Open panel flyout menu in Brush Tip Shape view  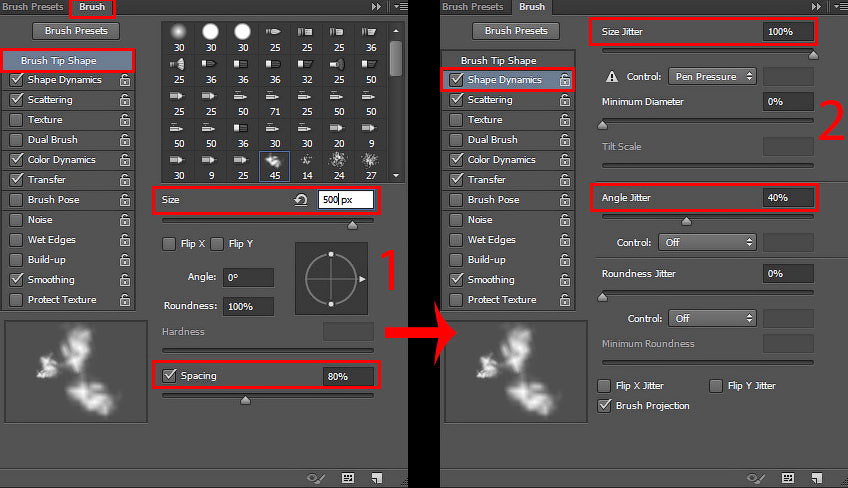pyautogui.click(x=401, y=6)
